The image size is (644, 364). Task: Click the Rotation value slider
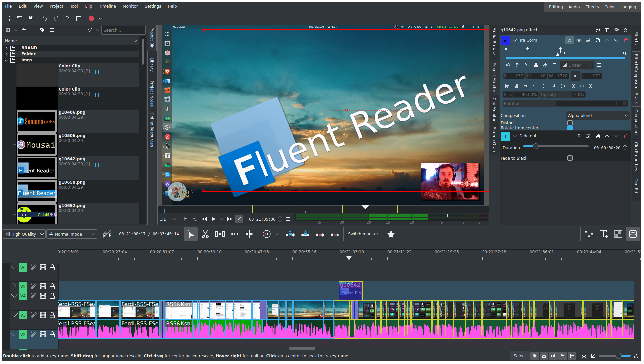565,104
